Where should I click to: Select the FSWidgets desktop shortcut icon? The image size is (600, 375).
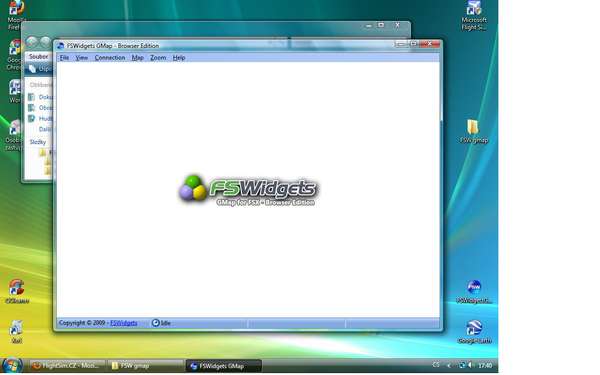(474, 292)
